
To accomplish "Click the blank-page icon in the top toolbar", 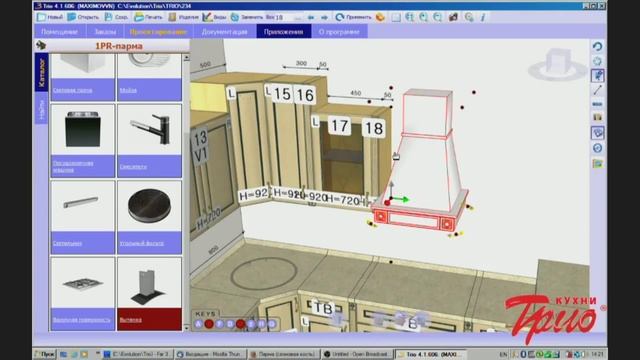I will click(396, 17).
